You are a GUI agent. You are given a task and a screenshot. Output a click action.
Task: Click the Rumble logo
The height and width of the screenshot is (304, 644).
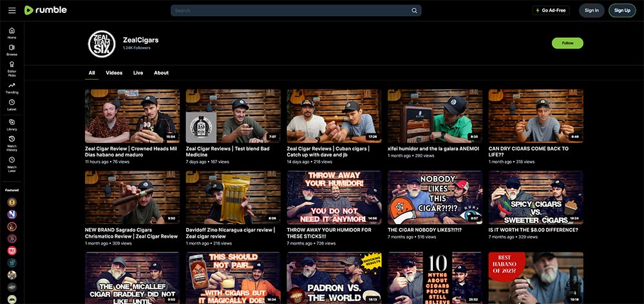[x=45, y=10]
